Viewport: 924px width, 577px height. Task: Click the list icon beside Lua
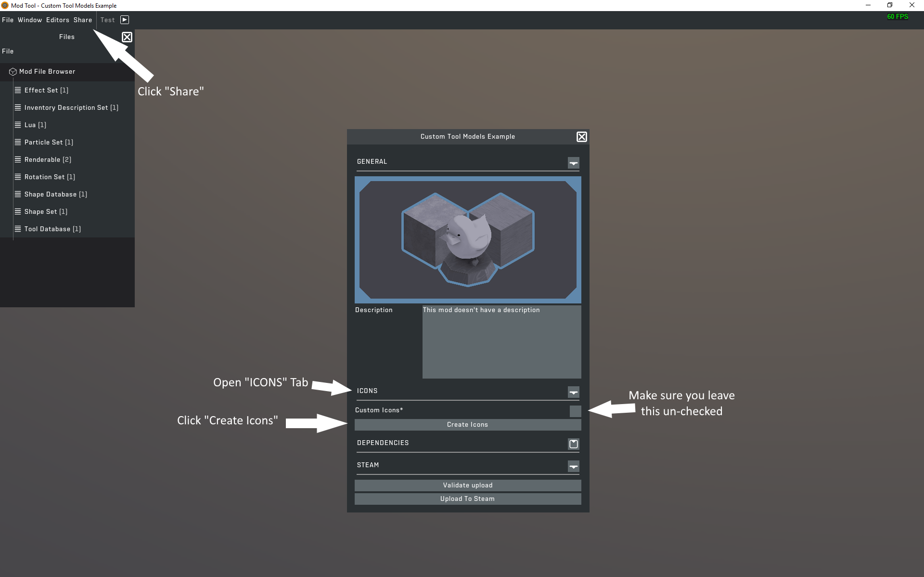pyautogui.click(x=18, y=125)
